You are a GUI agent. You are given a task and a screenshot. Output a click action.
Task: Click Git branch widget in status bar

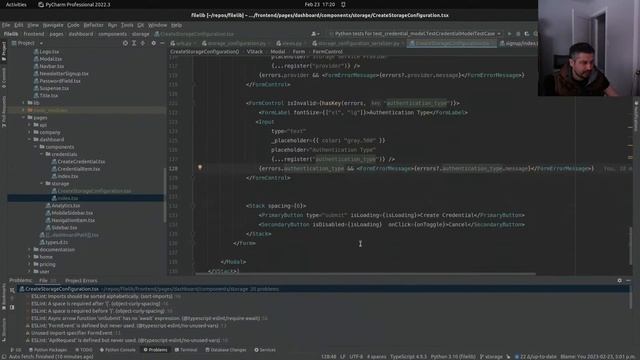click(491, 356)
